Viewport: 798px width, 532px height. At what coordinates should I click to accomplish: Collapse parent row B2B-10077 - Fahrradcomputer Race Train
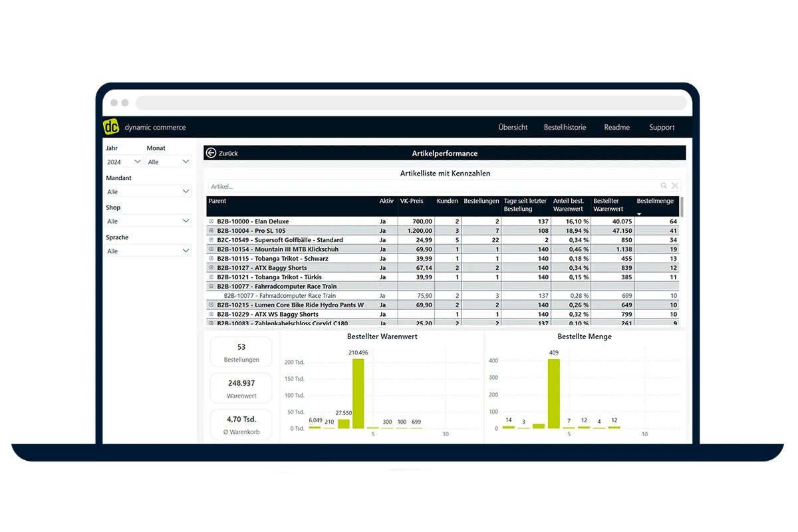tap(211, 287)
